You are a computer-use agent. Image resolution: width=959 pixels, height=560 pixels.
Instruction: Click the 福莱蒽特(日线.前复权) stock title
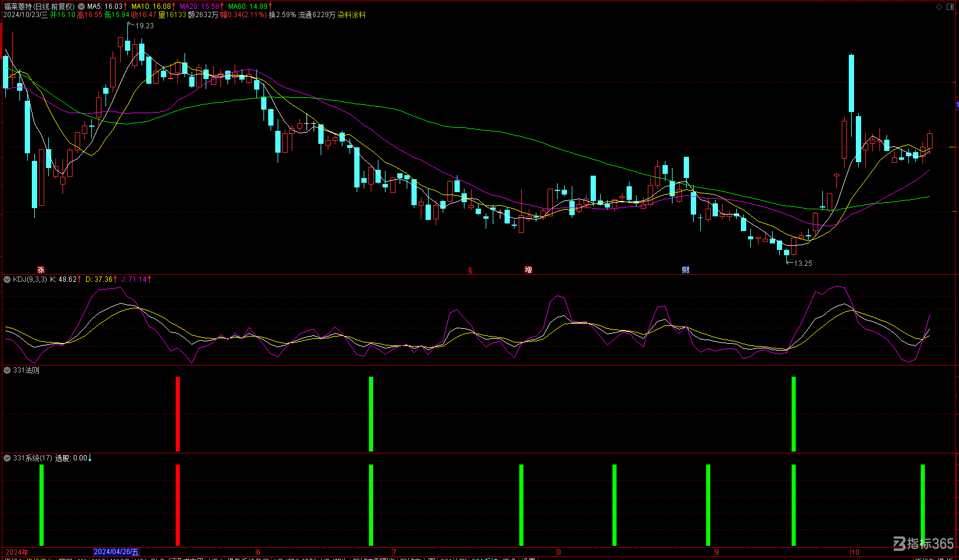coord(39,6)
